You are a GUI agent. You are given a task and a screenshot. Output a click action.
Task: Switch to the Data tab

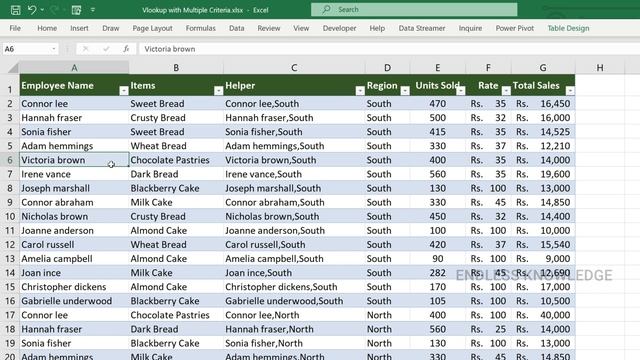click(x=236, y=28)
